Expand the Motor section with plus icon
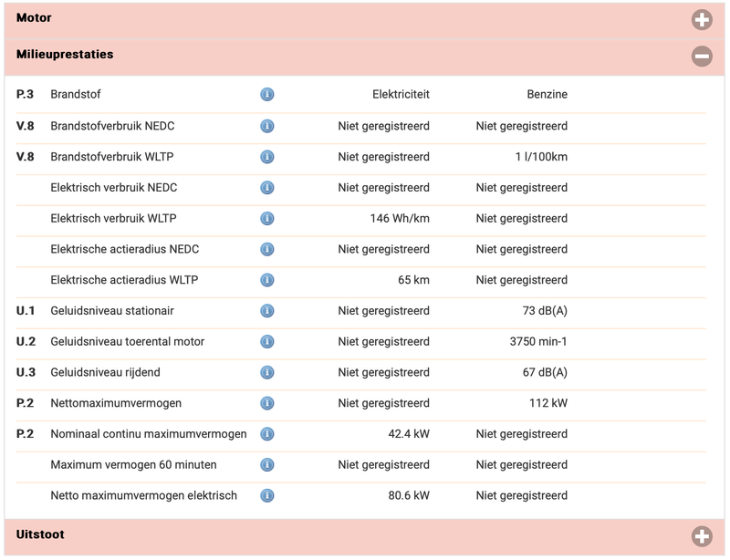Screen dimensions: 730x560 (702, 20)
